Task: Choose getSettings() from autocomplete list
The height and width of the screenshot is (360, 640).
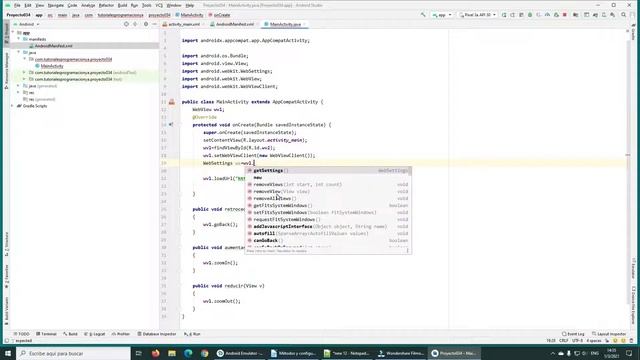Action: pyautogui.click(x=328, y=171)
